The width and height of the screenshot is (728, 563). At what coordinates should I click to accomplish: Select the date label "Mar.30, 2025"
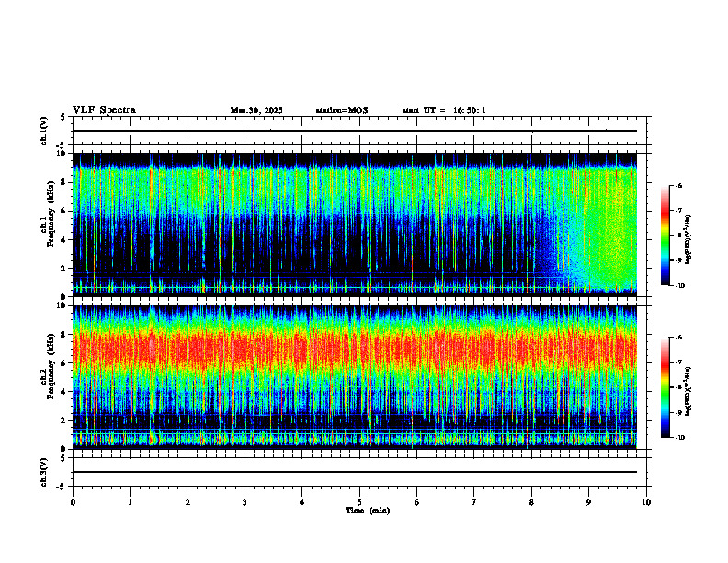[x=256, y=110]
